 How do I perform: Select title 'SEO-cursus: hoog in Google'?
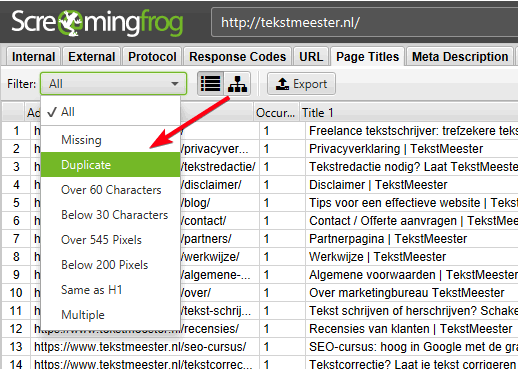(412, 347)
